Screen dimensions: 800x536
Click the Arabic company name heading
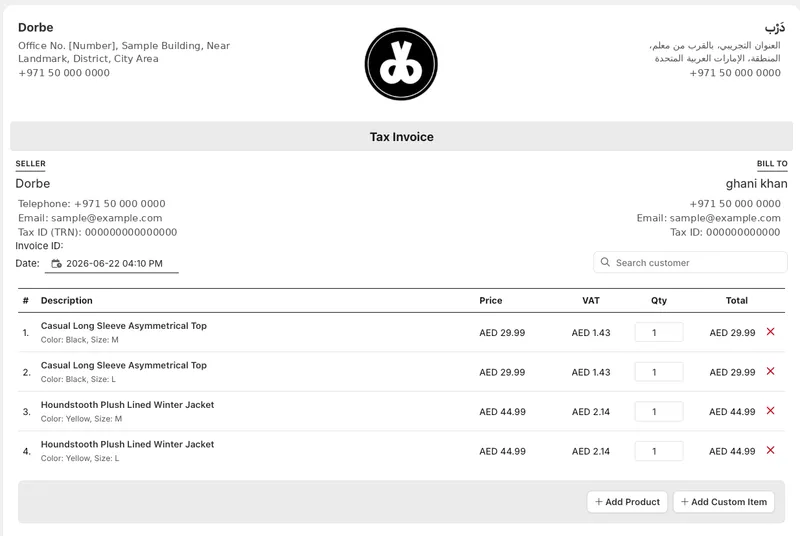coord(774,28)
